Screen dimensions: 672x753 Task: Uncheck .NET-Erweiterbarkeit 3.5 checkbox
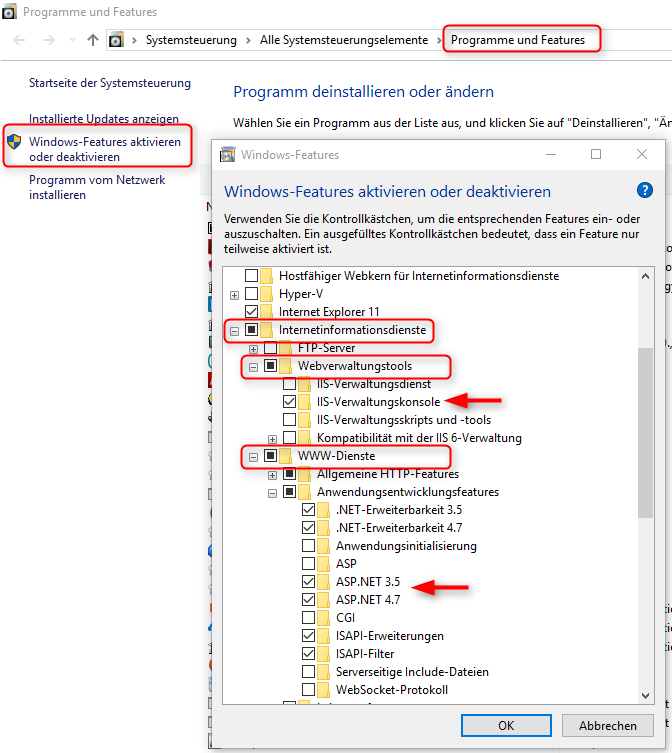[x=308, y=510]
